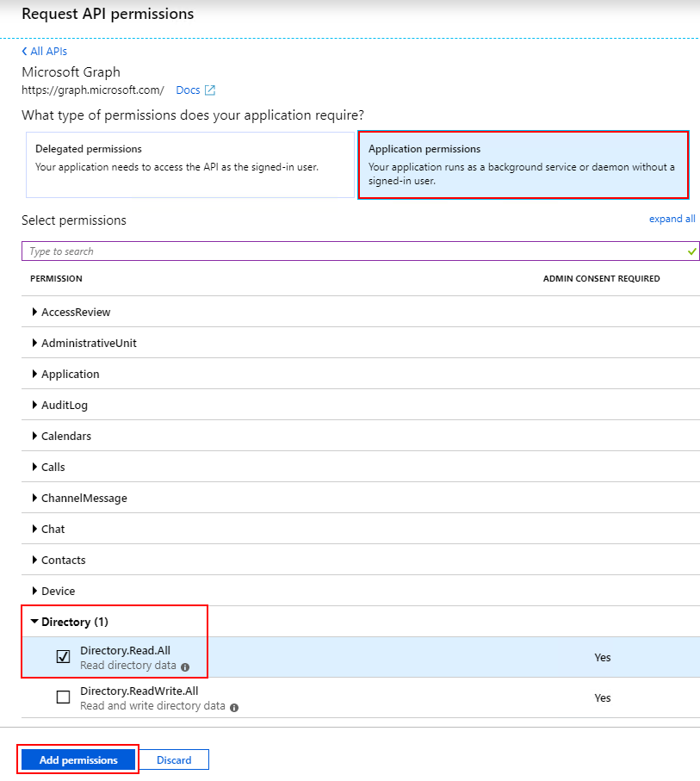Go back via All APIs link

[x=48, y=51]
